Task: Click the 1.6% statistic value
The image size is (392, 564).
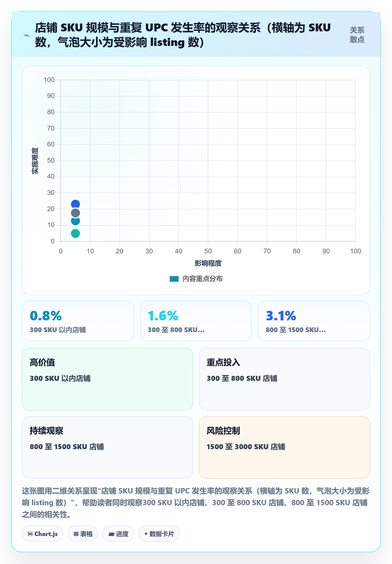Action: (163, 316)
